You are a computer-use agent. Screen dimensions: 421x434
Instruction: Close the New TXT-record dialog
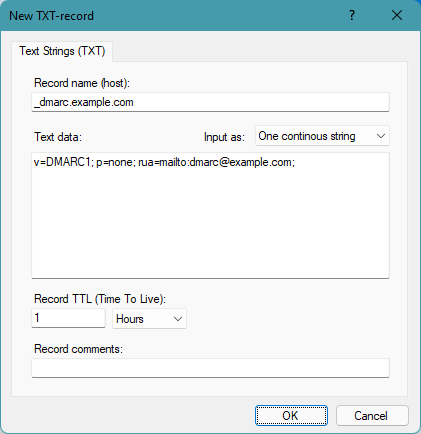click(x=397, y=15)
